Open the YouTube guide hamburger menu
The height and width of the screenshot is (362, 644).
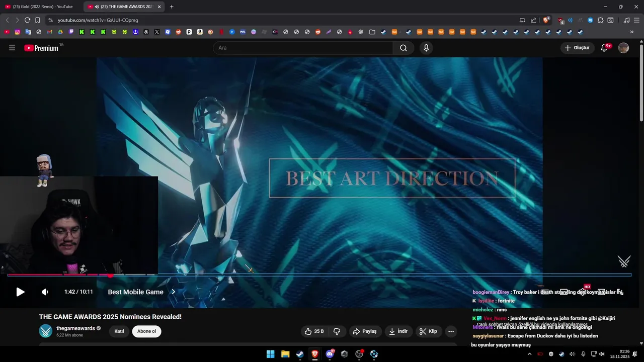[x=12, y=48]
